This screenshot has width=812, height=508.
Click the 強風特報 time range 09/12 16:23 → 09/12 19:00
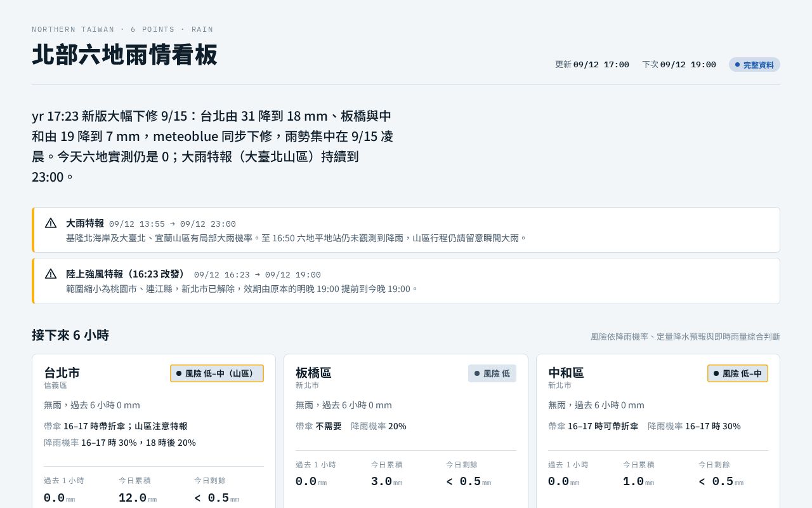pyautogui.click(x=258, y=275)
